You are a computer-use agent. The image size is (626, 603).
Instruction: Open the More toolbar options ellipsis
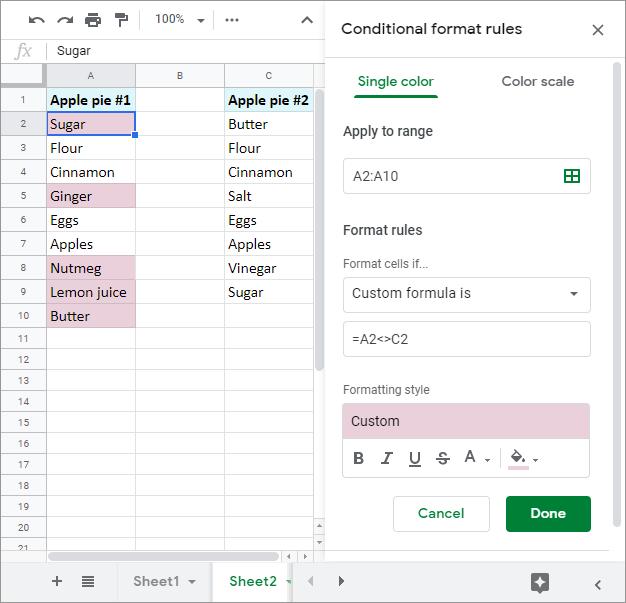[x=232, y=20]
